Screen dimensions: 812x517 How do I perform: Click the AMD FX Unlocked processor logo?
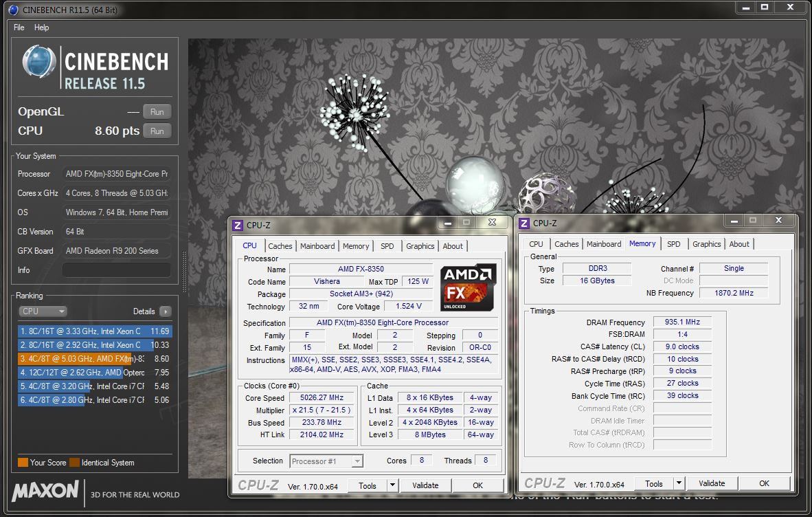click(x=468, y=287)
